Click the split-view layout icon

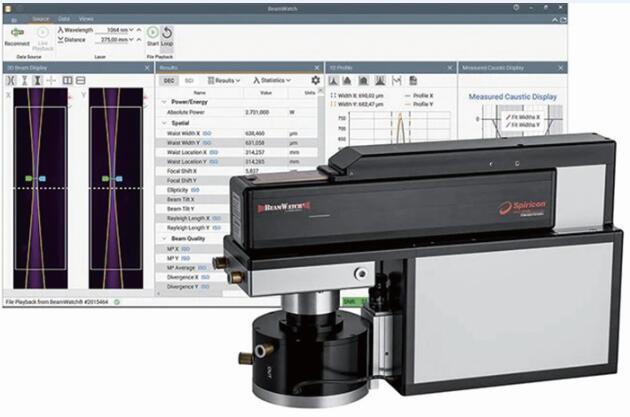pos(67,79)
